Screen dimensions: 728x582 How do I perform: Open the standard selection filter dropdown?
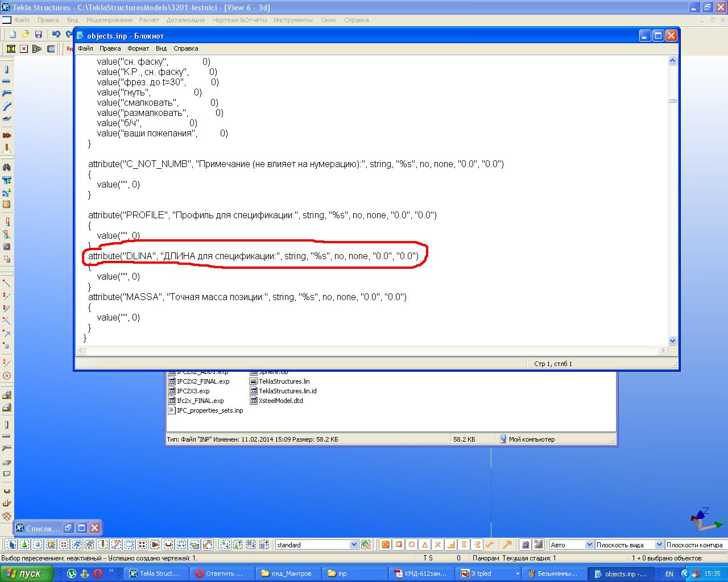[x=354, y=544]
